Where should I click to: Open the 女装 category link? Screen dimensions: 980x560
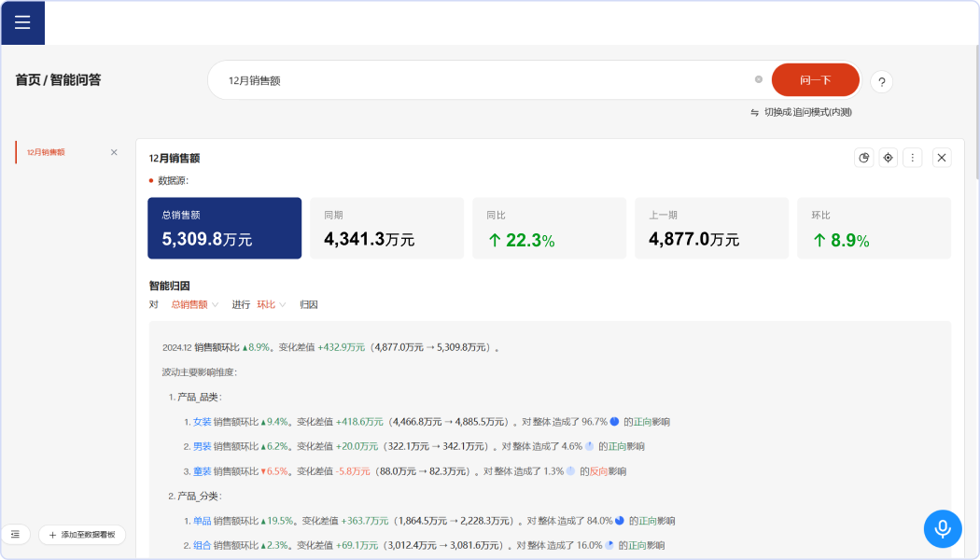click(202, 421)
